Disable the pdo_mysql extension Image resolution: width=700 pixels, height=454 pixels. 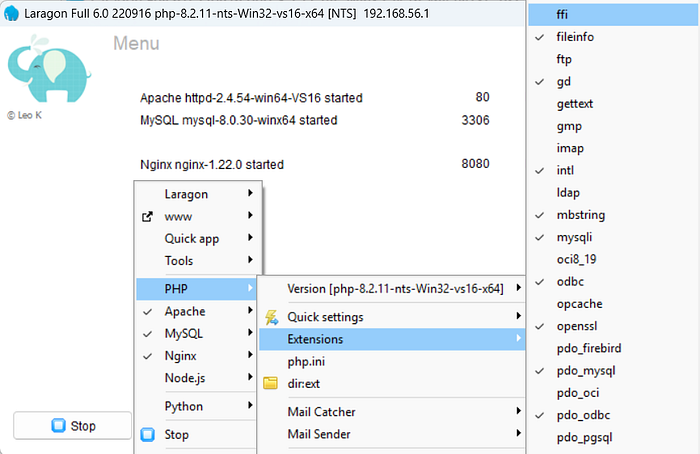[613, 371]
